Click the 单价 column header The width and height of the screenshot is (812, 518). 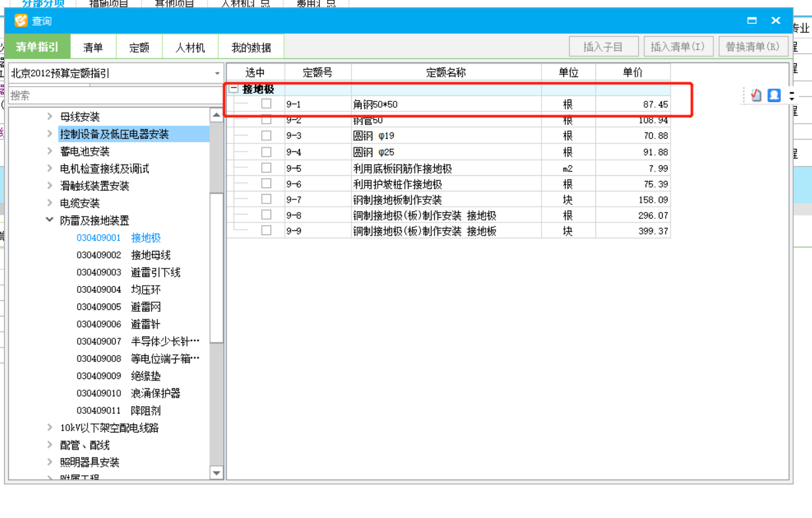tap(633, 72)
